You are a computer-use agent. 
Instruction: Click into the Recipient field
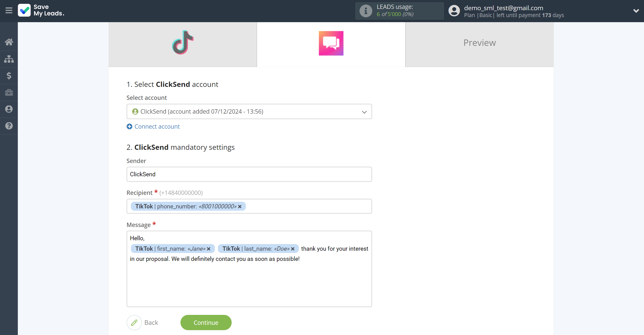(x=249, y=206)
